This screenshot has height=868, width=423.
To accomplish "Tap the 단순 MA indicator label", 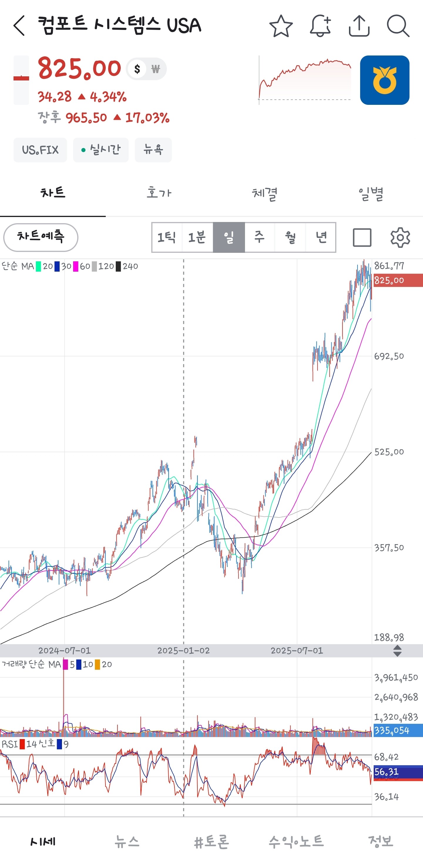I will click(18, 266).
